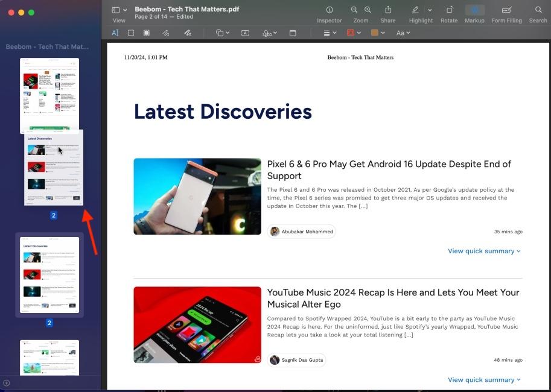The height and width of the screenshot is (392, 551).
Task: Zoom in on the PDF page
Action: tap(368, 10)
